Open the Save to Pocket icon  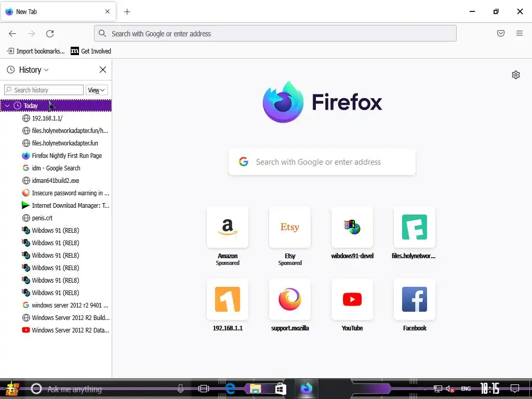coord(501,33)
